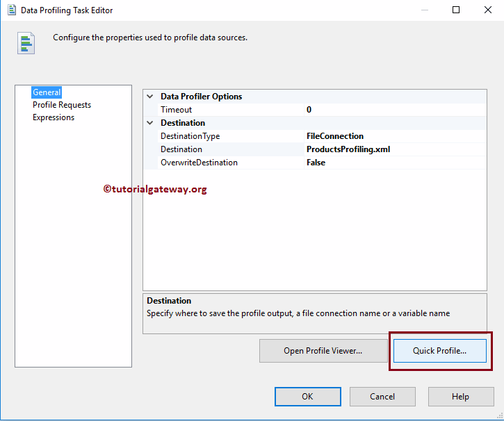The image size is (504, 421).
Task: Change the FileConnection destination type value
Action: (395, 136)
